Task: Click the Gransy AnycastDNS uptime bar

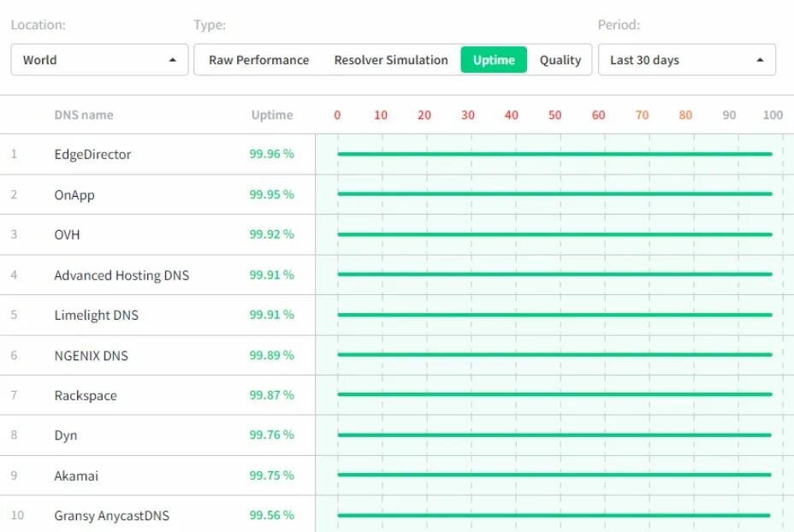Action: pyautogui.click(x=554, y=515)
